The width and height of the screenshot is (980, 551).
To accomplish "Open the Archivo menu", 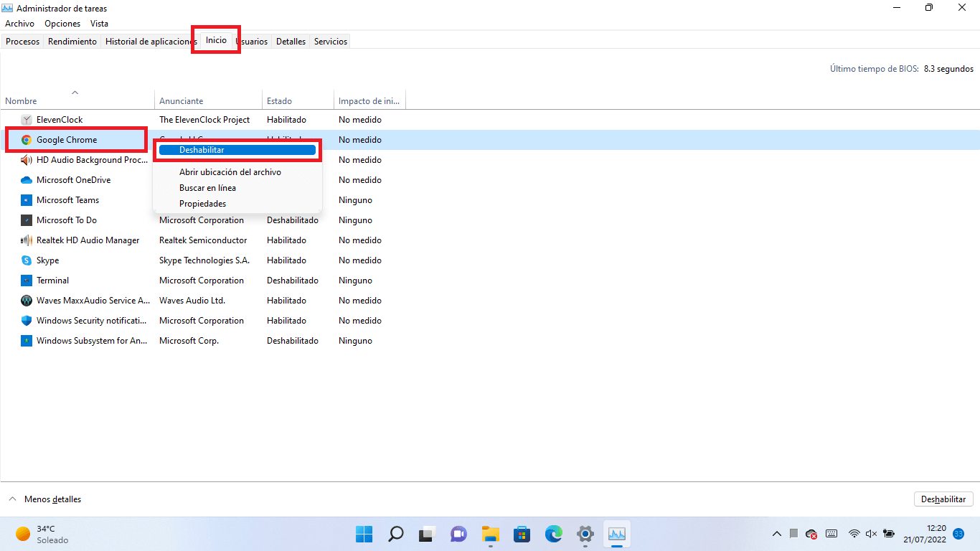I will (19, 24).
